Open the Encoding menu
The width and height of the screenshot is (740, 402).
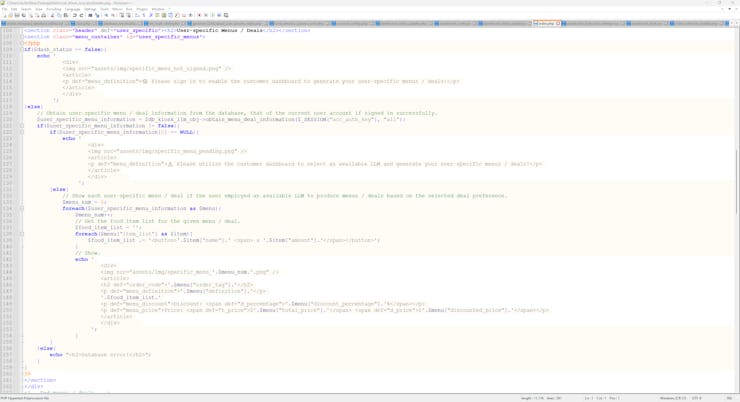[53, 9]
